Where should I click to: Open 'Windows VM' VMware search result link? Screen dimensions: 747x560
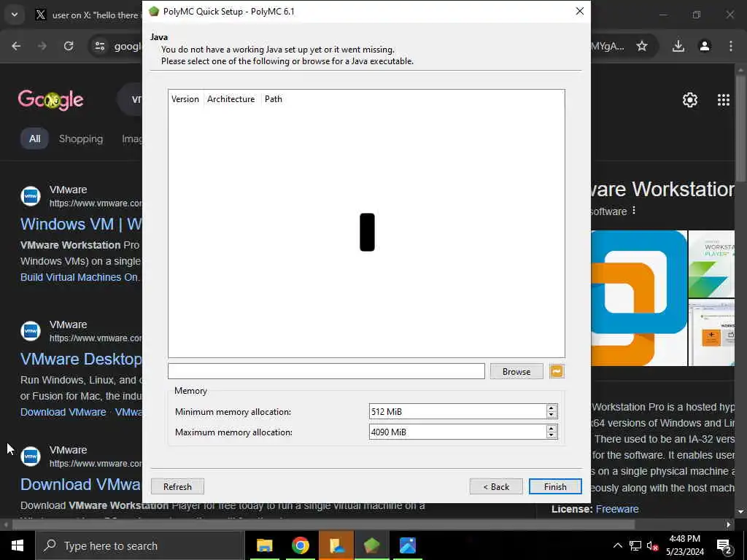[81, 224]
